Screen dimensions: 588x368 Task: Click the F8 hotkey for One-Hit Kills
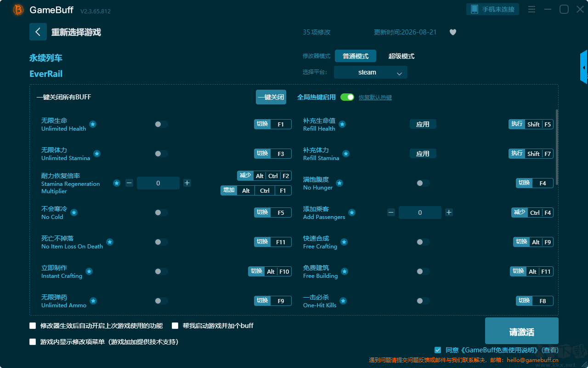pyautogui.click(x=535, y=301)
